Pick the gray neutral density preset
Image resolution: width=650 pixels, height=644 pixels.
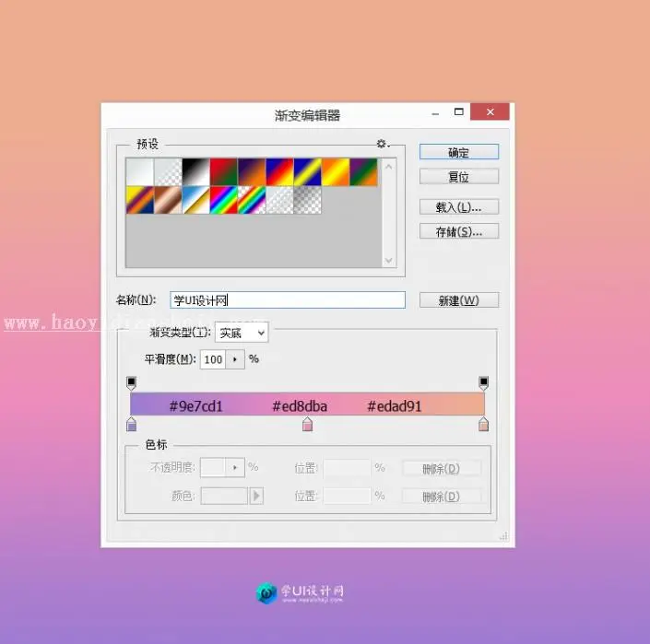coord(308,200)
